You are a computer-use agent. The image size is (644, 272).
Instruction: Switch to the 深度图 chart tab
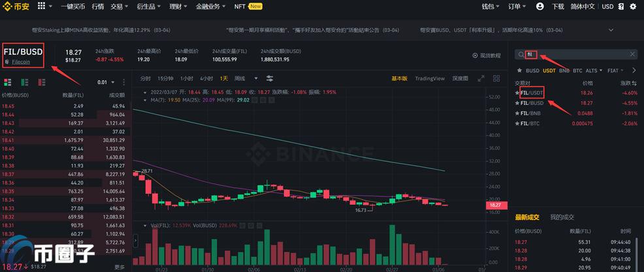click(x=460, y=78)
